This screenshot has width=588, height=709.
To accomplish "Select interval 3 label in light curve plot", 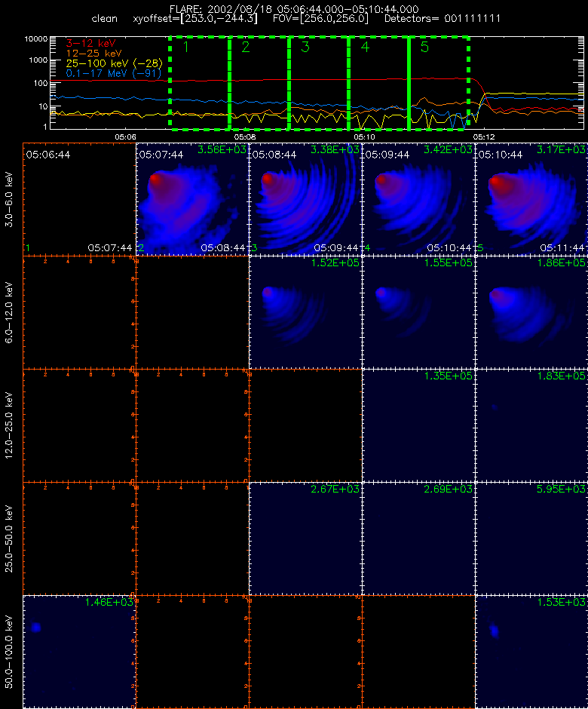I will [x=305, y=47].
